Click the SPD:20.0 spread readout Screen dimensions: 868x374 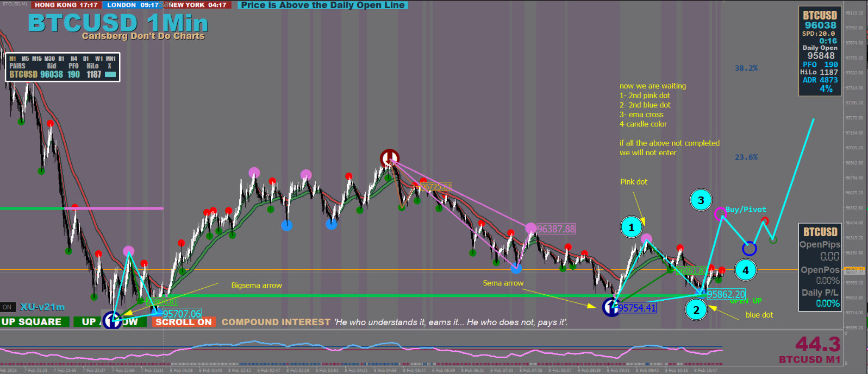pos(819,34)
